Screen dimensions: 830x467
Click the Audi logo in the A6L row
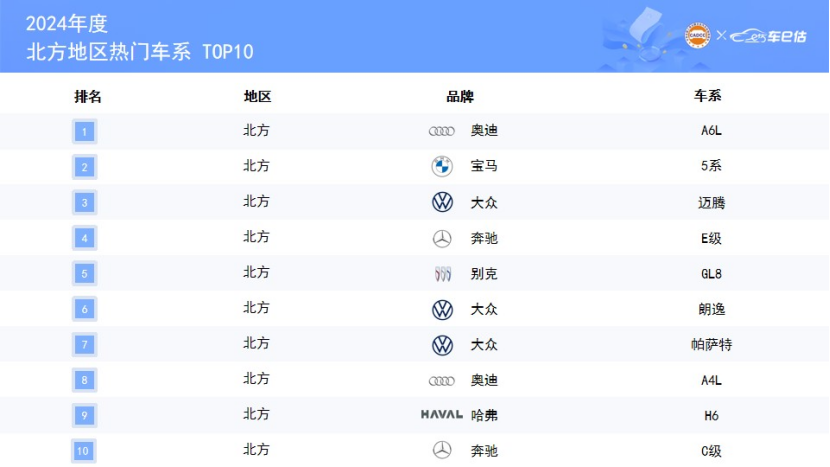pos(441,131)
